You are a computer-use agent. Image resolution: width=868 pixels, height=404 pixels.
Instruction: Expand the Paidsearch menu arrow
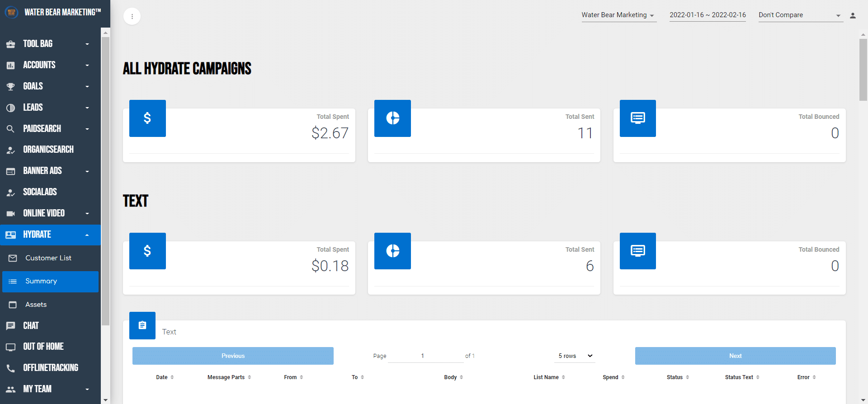tap(87, 129)
